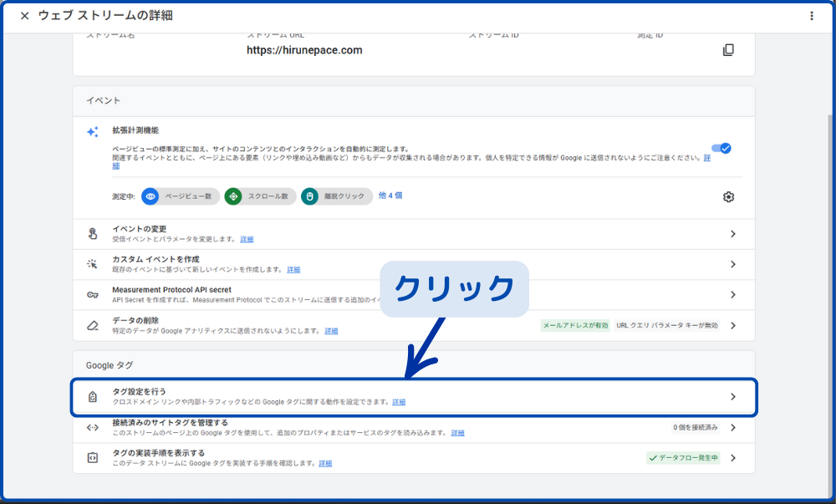Expand the イベントの変更 row chevron
Viewport: 836px width, 504px height.
[x=732, y=234]
